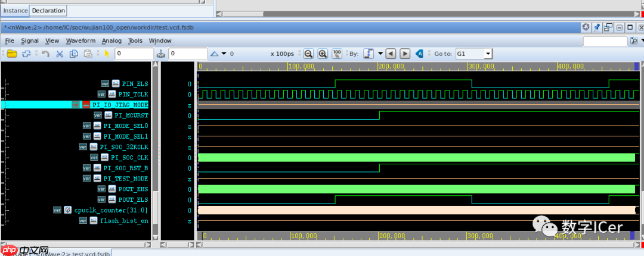Open the Waveform menu
The height and width of the screenshot is (256, 644).
coord(80,40)
